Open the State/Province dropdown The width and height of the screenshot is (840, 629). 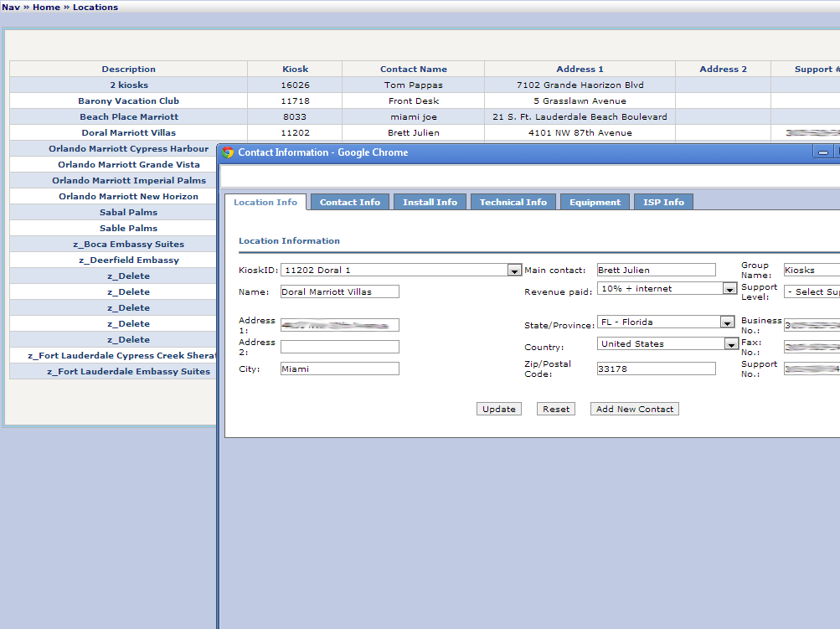727,322
